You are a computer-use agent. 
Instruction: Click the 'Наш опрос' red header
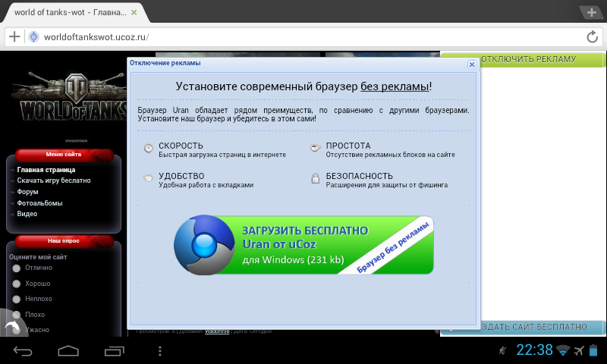[64, 240]
